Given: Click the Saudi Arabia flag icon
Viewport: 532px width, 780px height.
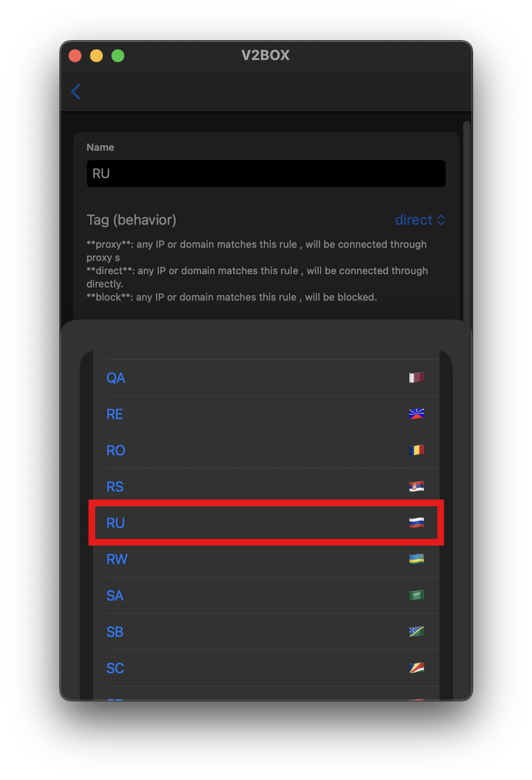Looking at the screenshot, I should [416, 595].
